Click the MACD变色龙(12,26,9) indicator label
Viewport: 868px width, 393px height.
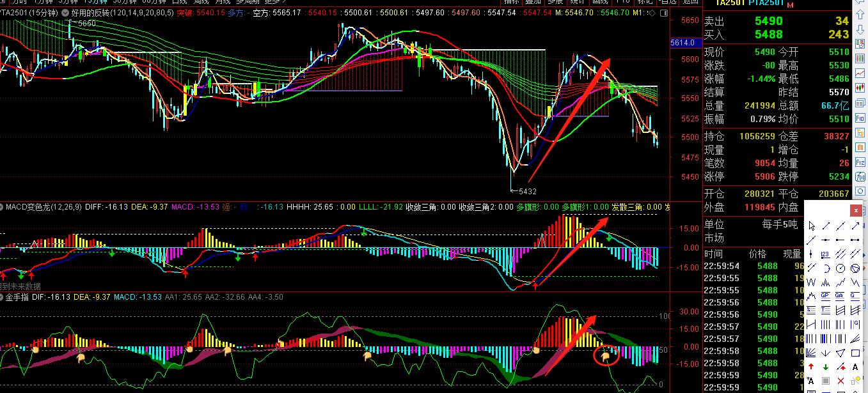[44, 207]
